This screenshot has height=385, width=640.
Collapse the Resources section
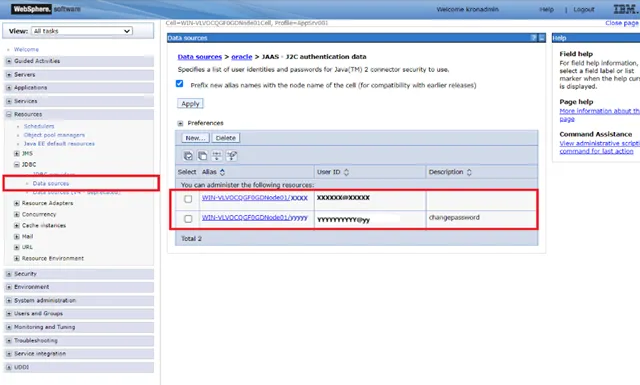tap(9, 115)
